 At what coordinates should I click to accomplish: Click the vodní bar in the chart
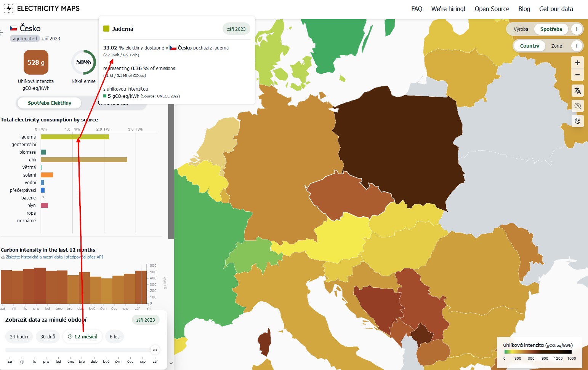tap(42, 182)
